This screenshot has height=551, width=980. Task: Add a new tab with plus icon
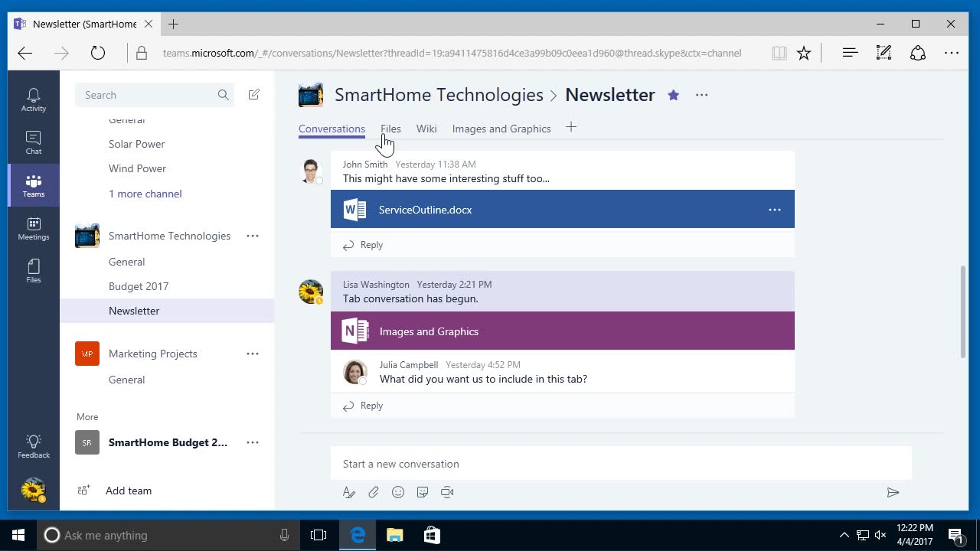571,128
